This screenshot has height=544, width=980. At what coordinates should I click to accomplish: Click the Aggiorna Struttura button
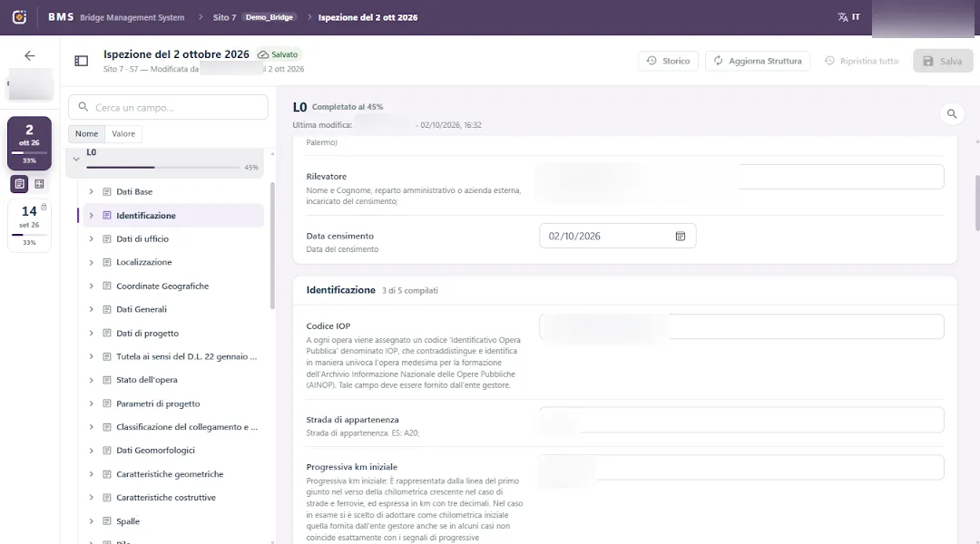(x=758, y=62)
